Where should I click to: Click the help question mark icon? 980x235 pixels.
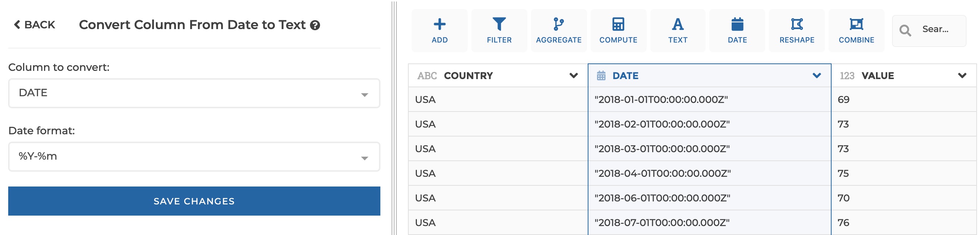point(315,25)
